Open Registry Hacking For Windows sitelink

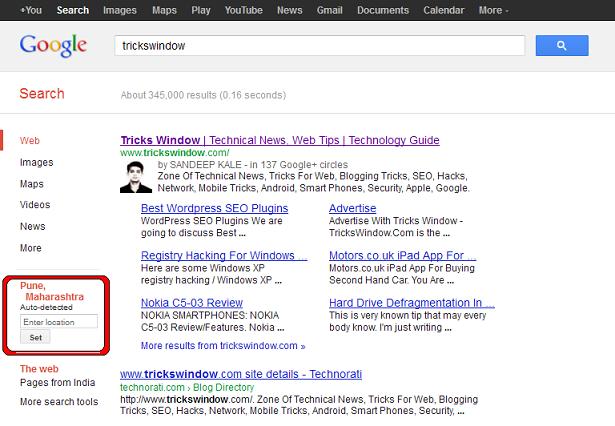(224, 255)
